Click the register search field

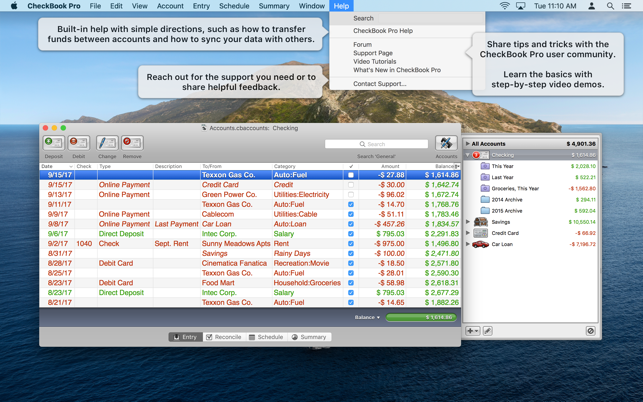[x=376, y=144]
